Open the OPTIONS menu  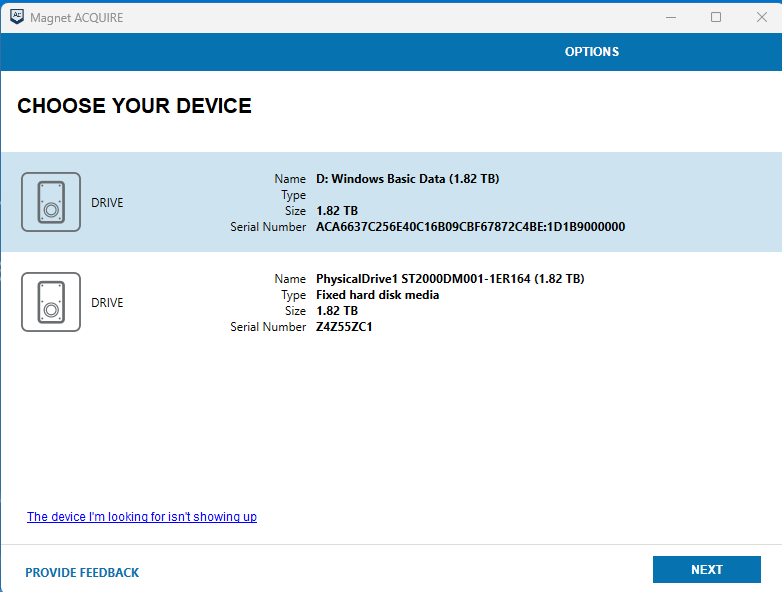[x=592, y=52]
